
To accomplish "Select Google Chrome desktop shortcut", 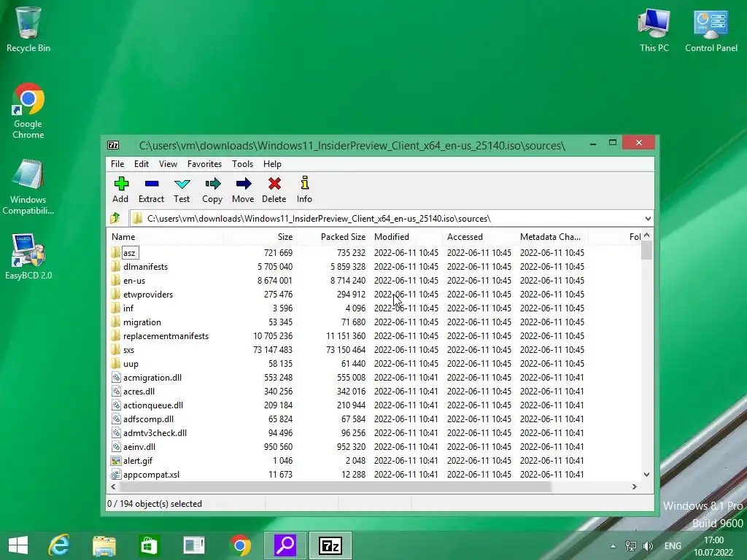I will click(x=28, y=111).
